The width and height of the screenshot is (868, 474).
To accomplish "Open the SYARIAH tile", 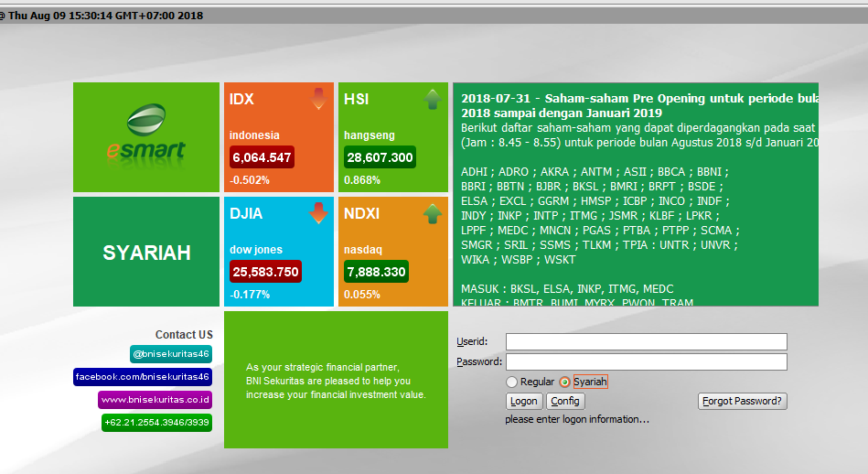I will coord(146,252).
